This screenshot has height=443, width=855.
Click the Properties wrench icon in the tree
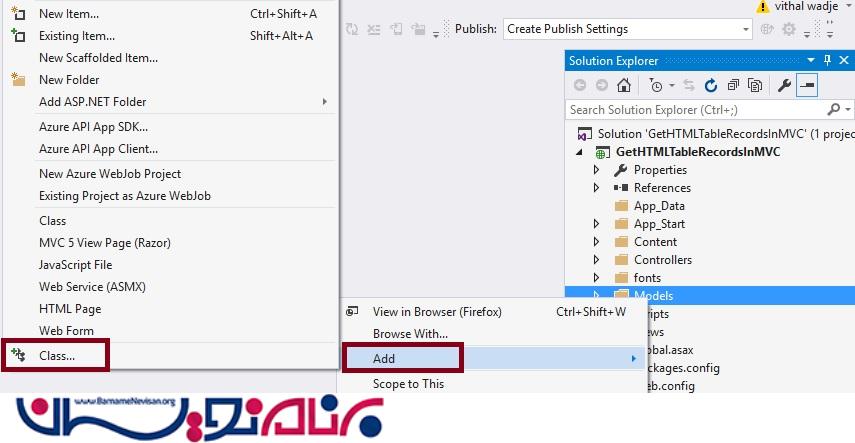pos(621,170)
